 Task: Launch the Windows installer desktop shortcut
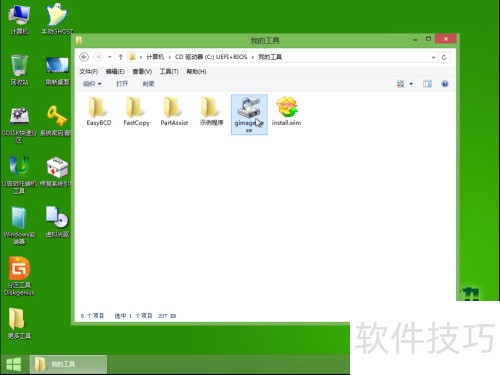tap(19, 225)
